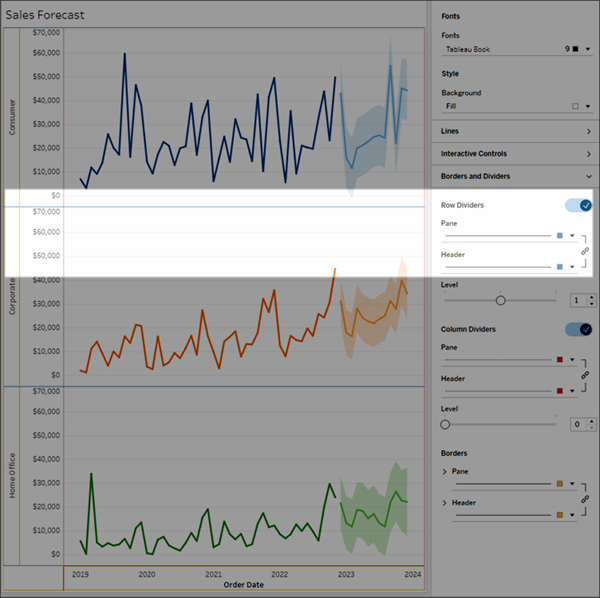Click the Consumer row header
This screenshot has width=600, height=598.
pyautogui.click(x=12, y=117)
